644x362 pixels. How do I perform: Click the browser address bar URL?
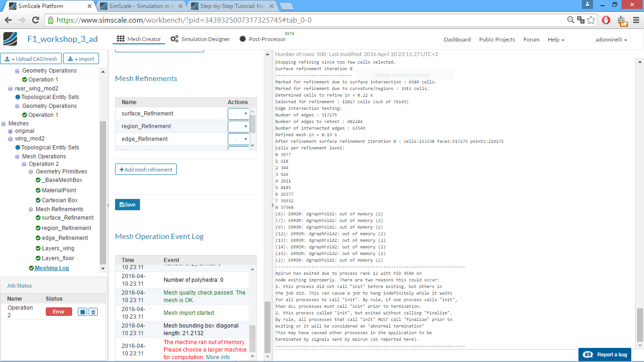(184, 20)
